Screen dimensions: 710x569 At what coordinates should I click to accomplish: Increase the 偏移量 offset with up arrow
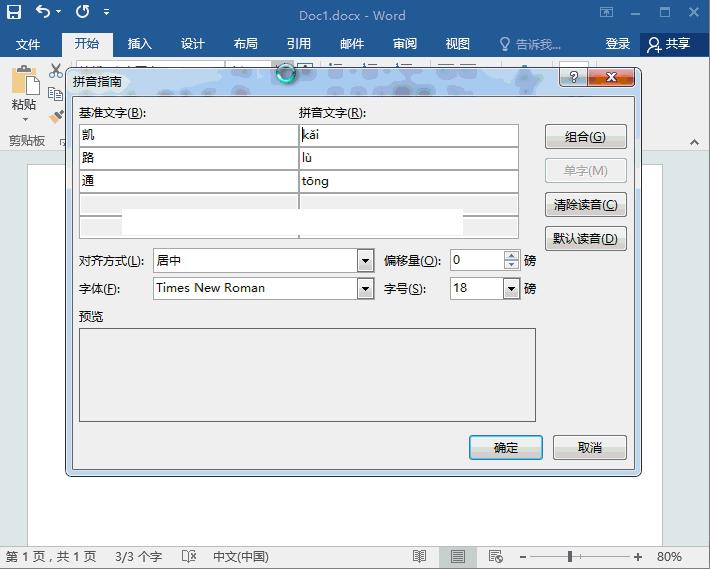pyautogui.click(x=512, y=256)
